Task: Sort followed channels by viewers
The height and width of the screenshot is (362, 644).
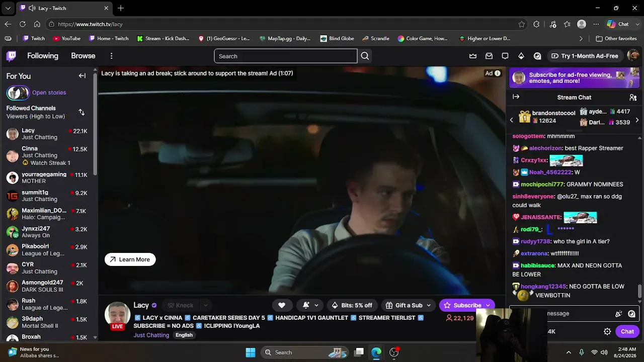Action: point(82,112)
